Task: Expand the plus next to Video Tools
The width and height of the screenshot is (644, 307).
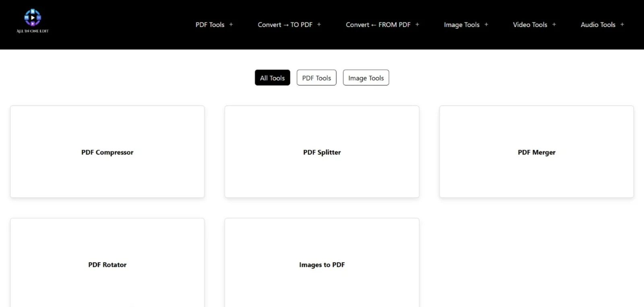Action: point(554,25)
